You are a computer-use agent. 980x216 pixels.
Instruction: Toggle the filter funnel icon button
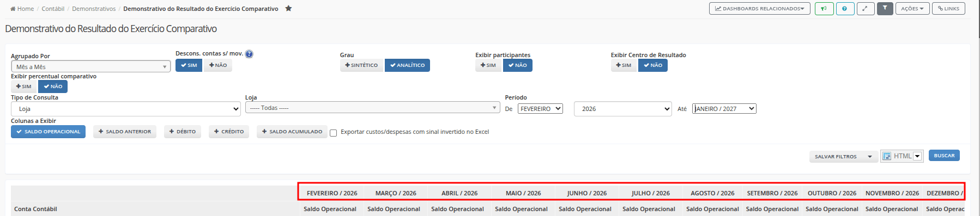[x=885, y=9]
